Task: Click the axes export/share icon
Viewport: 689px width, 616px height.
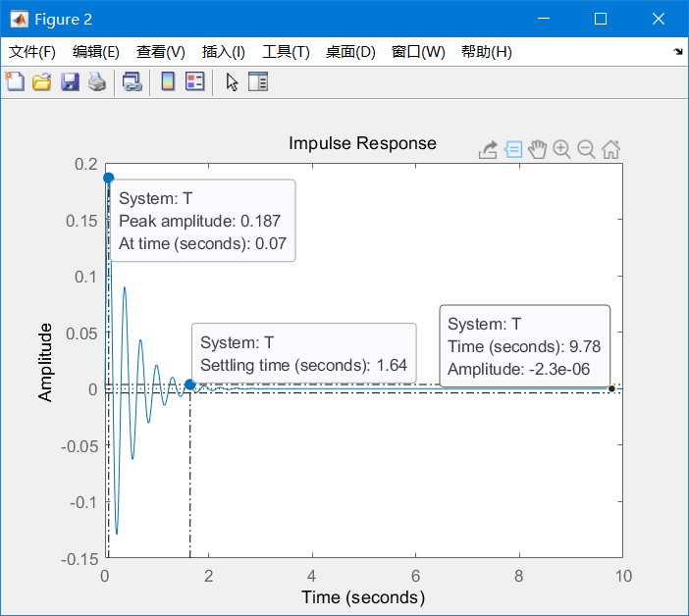Action: tap(488, 150)
